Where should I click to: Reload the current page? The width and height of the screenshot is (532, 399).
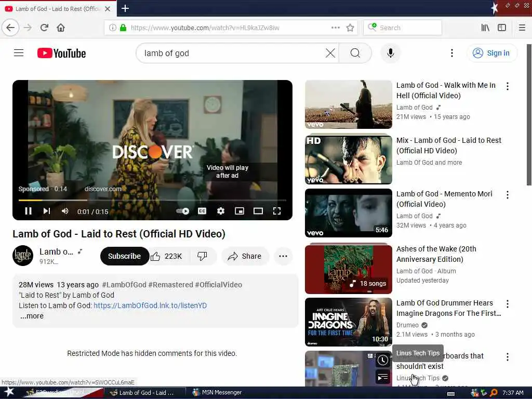(x=44, y=28)
